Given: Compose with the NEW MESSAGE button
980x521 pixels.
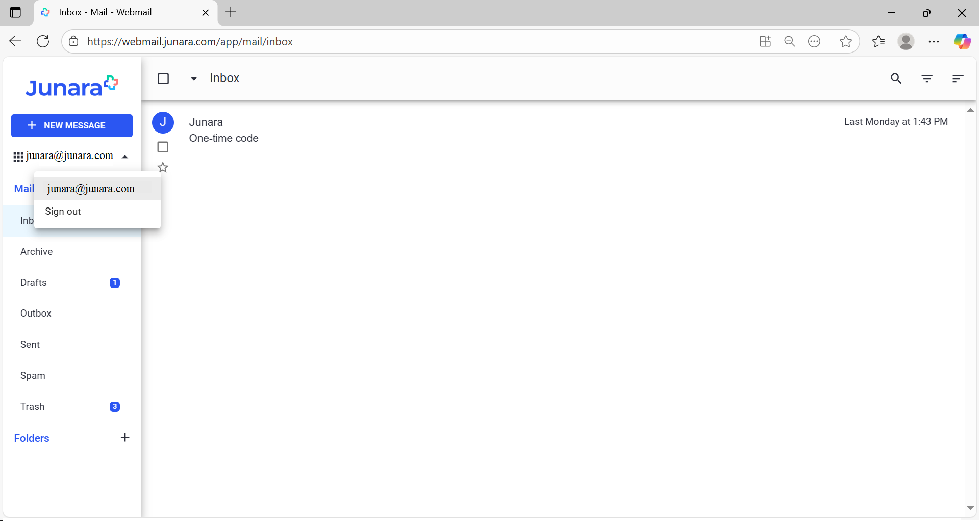Looking at the screenshot, I should pyautogui.click(x=72, y=125).
